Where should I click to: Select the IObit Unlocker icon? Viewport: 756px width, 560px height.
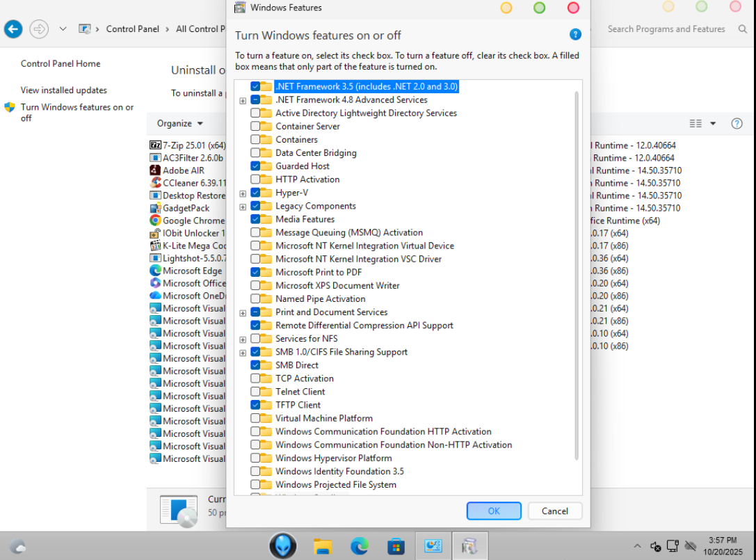155,233
